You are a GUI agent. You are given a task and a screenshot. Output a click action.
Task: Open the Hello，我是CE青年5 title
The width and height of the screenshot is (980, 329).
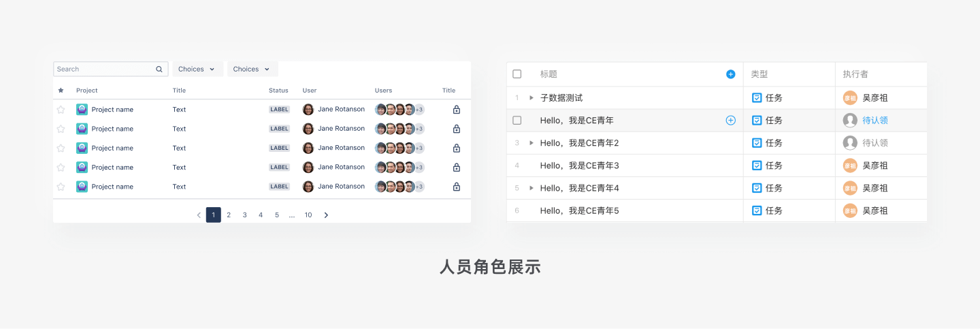pyautogui.click(x=579, y=210)
